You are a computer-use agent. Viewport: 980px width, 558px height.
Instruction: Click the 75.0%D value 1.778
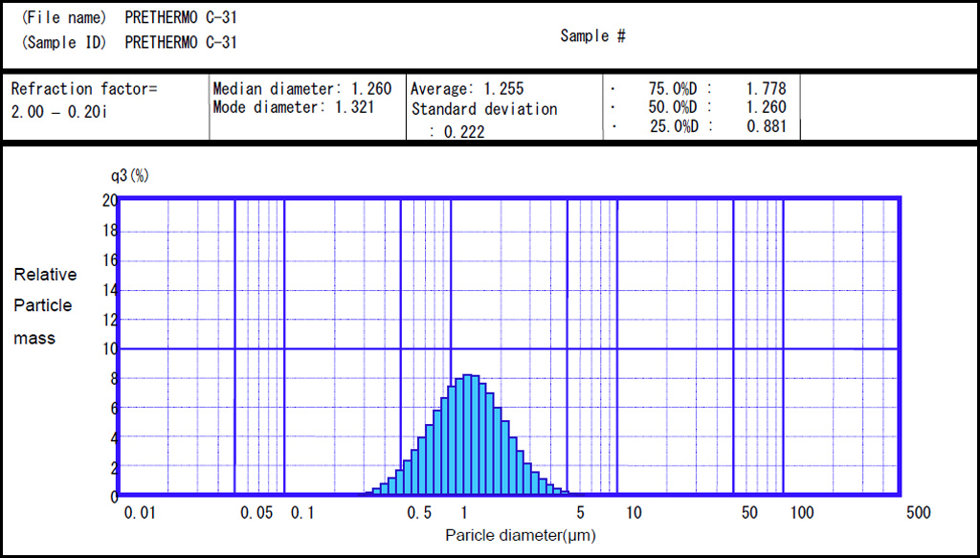[x=766, y=89]
